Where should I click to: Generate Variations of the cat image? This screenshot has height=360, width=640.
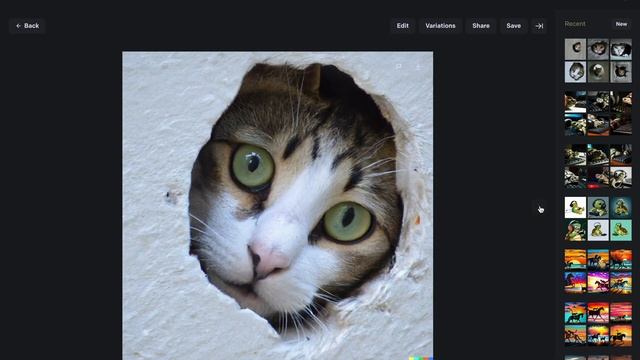coord(440,26)
